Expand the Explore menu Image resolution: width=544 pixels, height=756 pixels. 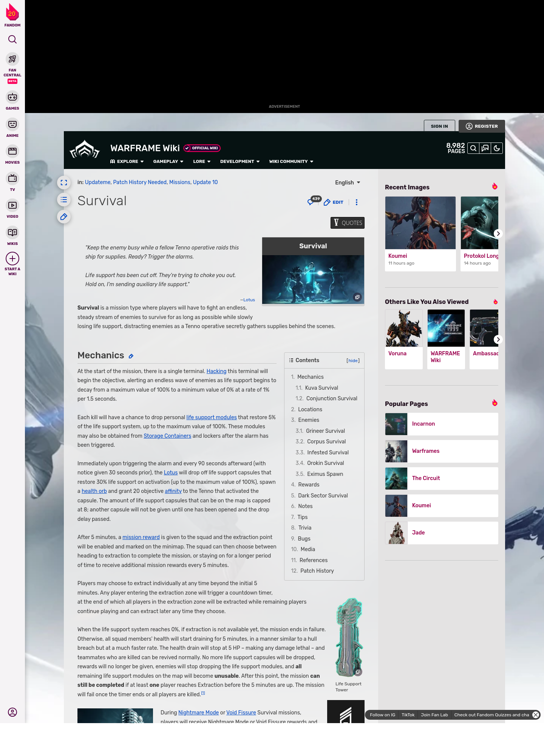click(127, 161)
